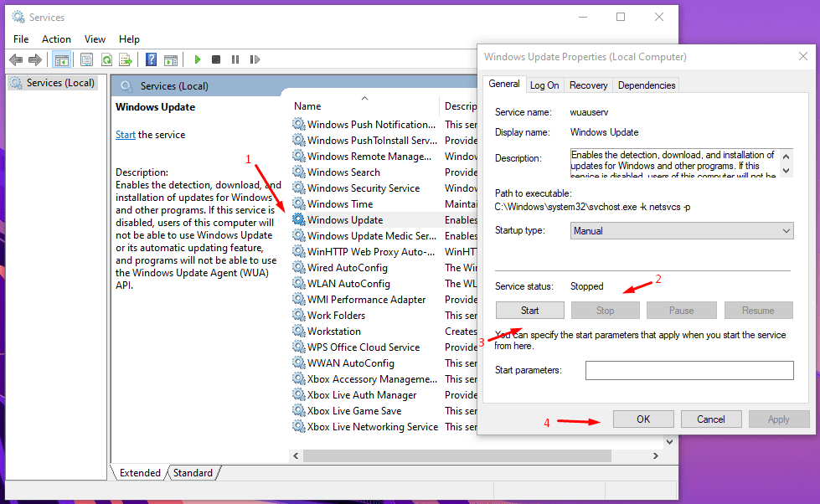Click gear icon beside Workstation service
Screen dimensions: 820x504
[x=299, y=331]
